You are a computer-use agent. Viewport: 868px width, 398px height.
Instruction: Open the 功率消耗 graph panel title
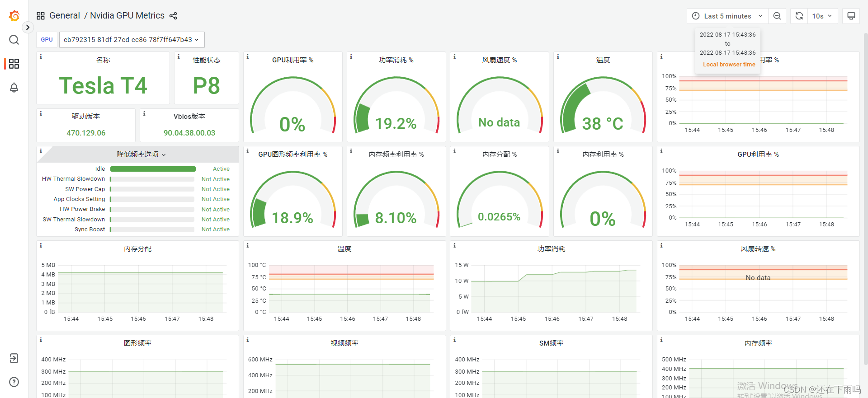coord(551,249)
